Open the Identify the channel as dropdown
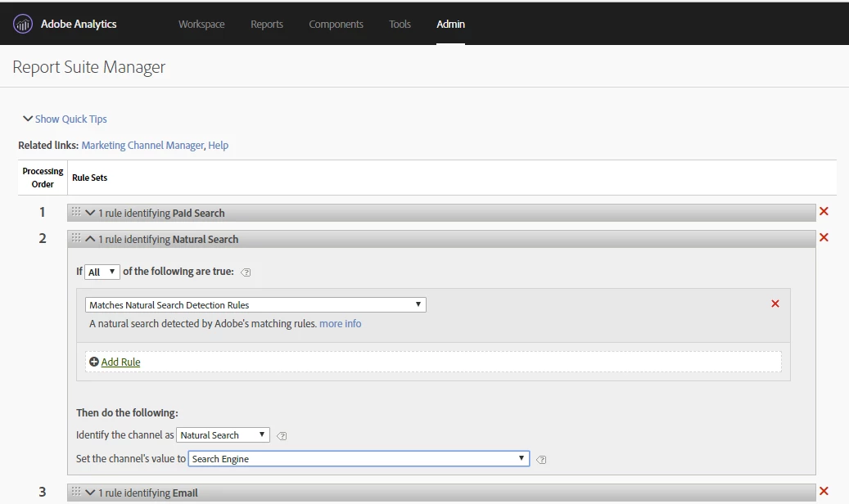 pos(223,434)
